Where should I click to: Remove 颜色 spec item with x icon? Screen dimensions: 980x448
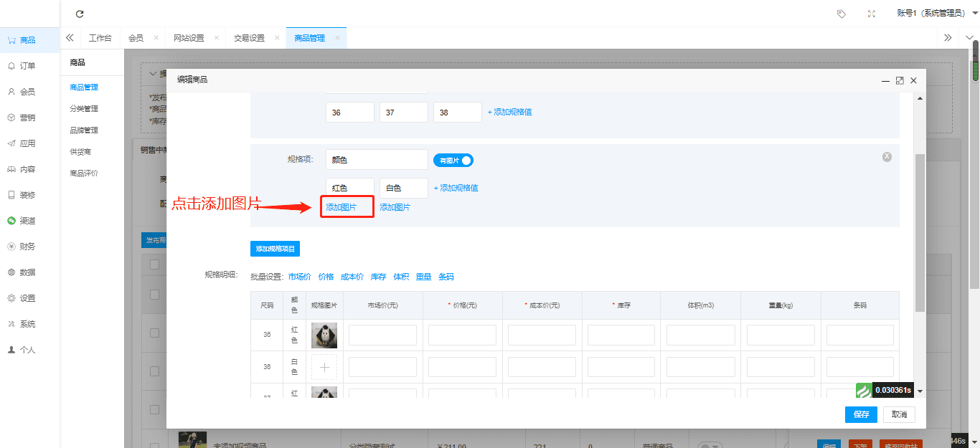(x=887, y=156)
